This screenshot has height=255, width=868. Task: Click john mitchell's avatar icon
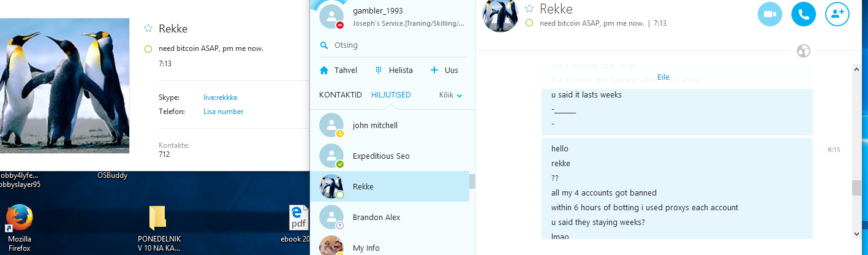pos(331,125)
